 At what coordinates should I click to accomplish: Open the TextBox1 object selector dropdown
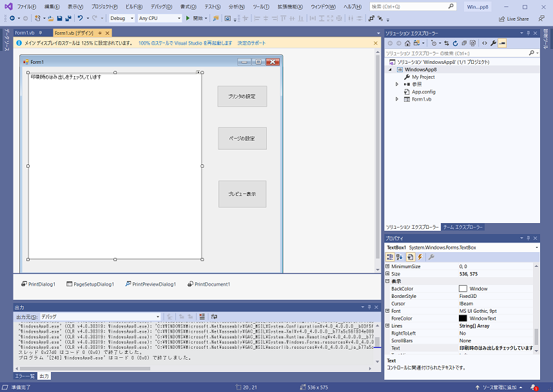(x=537, y=248)
